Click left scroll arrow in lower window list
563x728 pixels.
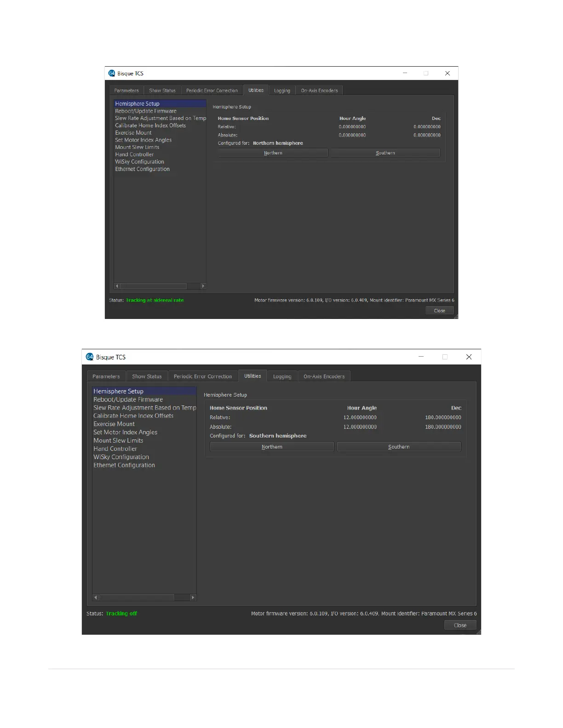(96, 597)
